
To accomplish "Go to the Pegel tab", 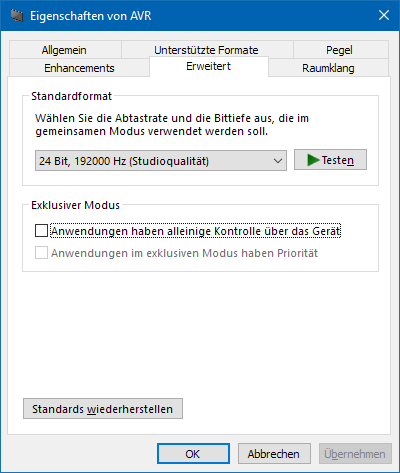I will click(341, 50).
